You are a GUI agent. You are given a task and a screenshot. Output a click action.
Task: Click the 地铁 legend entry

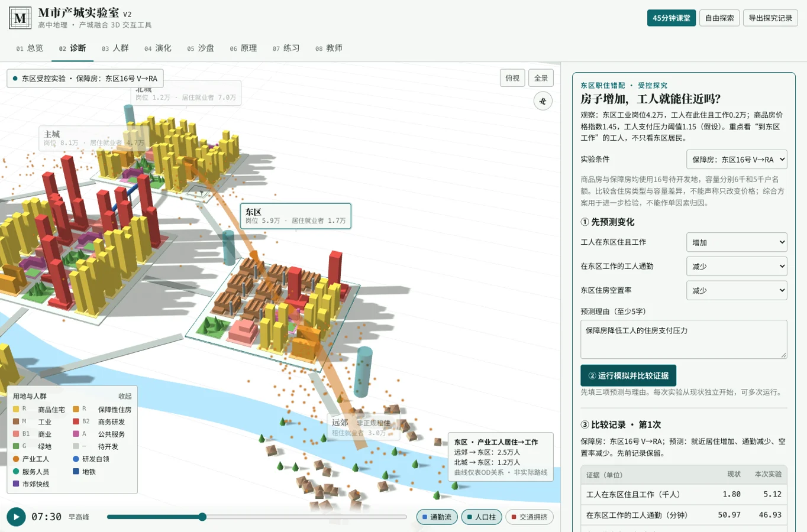point(85,472)
